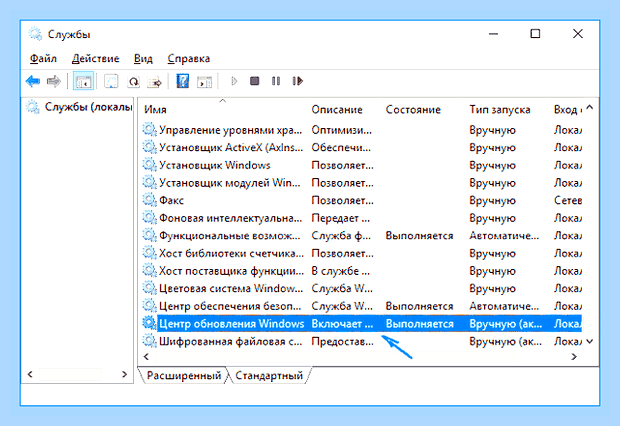Switch to the Стандартный tab
This screenshot has width=620, height=426.
269,375
